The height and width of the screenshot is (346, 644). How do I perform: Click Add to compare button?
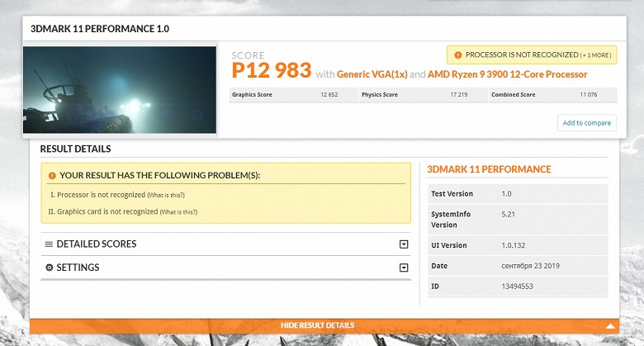[586, 123]
